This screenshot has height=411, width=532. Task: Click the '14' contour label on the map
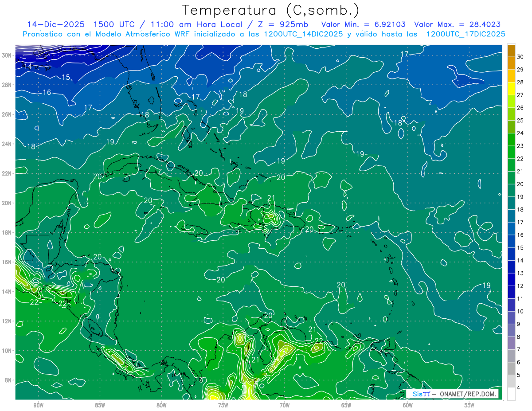(x=28, y=67)
